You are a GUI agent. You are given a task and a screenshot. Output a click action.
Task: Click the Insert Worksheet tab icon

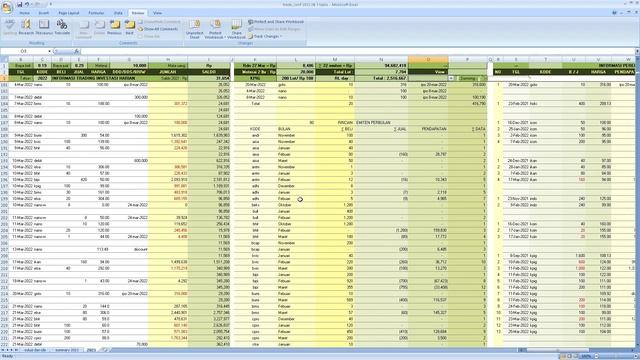(104, 350)
